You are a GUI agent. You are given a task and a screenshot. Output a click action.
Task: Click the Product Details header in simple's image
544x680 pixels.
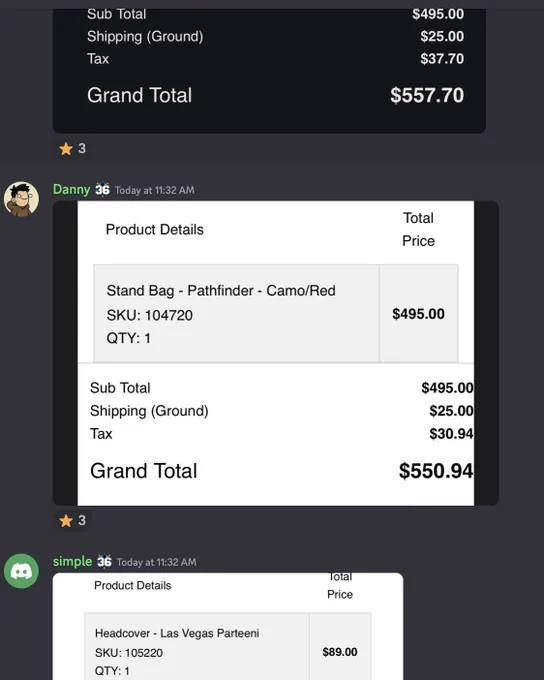(133, 585)
